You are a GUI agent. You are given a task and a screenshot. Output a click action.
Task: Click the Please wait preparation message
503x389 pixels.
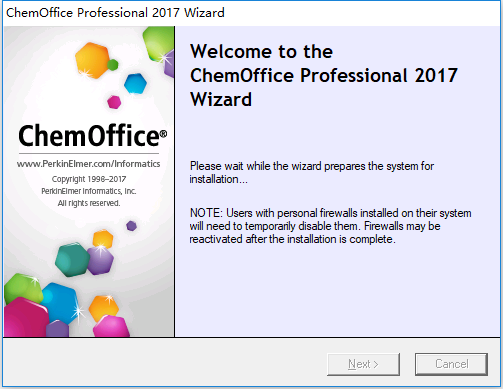[312, 172]
